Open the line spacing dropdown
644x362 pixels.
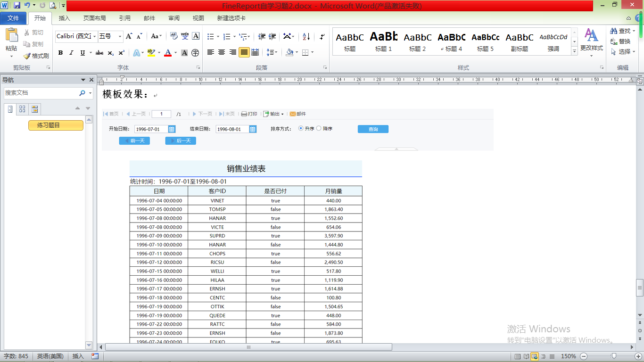pyautogui.click(x=272, y=52)
